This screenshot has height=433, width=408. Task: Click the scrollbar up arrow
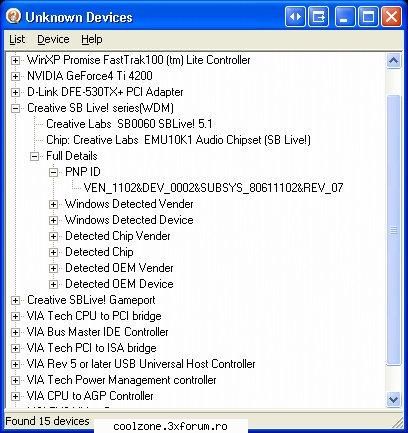[393, 61]
